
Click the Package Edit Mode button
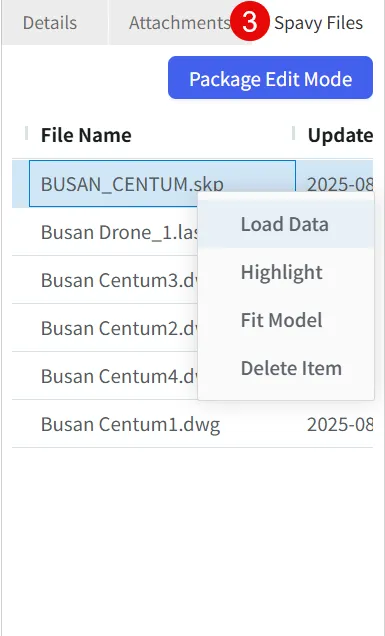(x=270, y=78)
